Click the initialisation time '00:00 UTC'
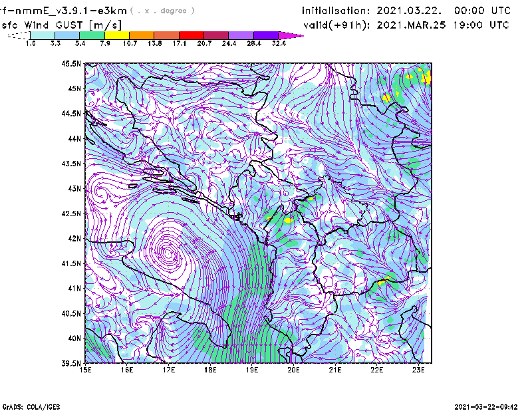Screen dimensions: 532x411 coord(483,11)
